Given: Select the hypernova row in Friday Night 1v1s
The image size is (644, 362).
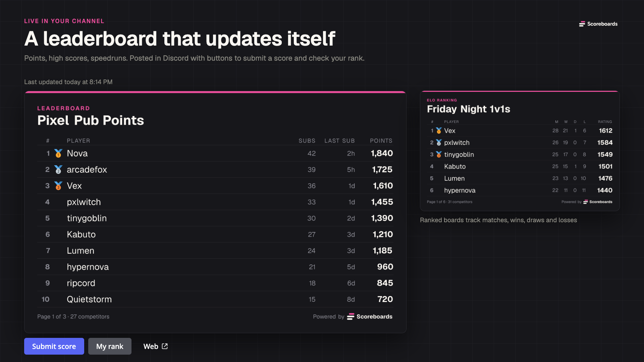Looking at the screenshot, I should click(x=520, y=190).
